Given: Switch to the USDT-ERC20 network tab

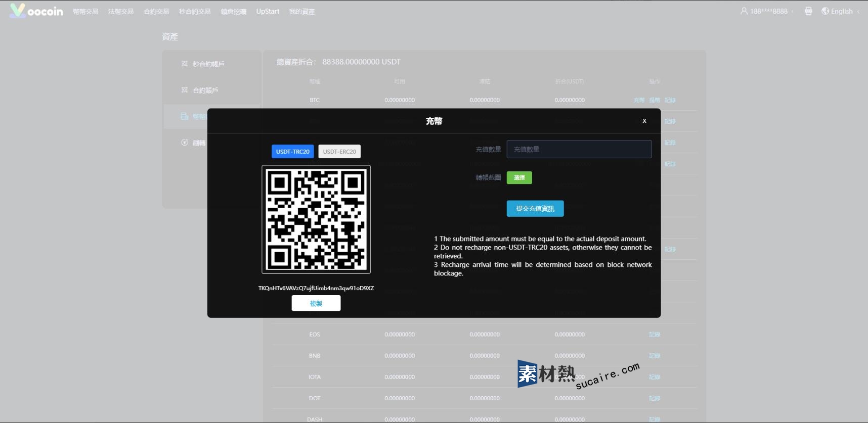Looking at the screenshot, I should (339, 152).
